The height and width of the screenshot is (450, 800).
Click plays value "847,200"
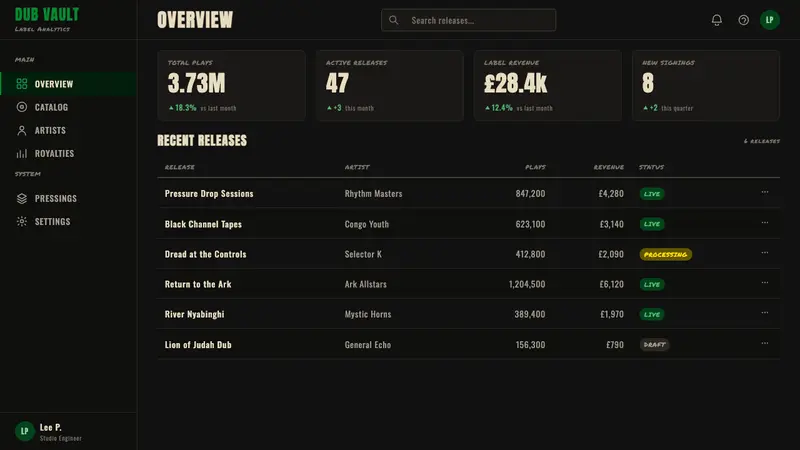coord(531,193)
